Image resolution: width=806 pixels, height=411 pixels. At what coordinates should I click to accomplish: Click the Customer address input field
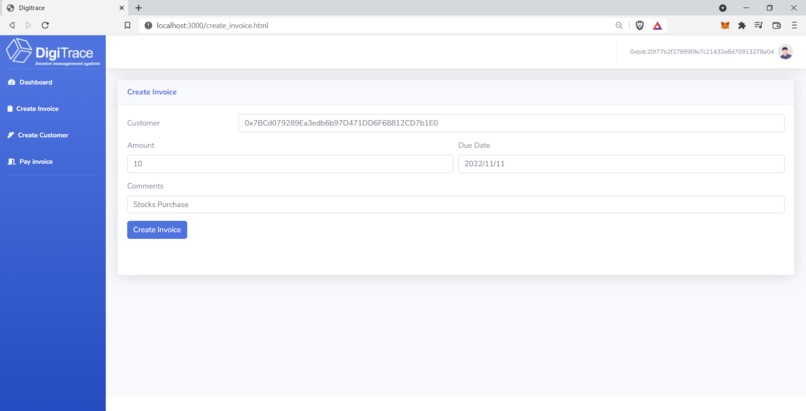pyautogui.click(x=511, y=123)
